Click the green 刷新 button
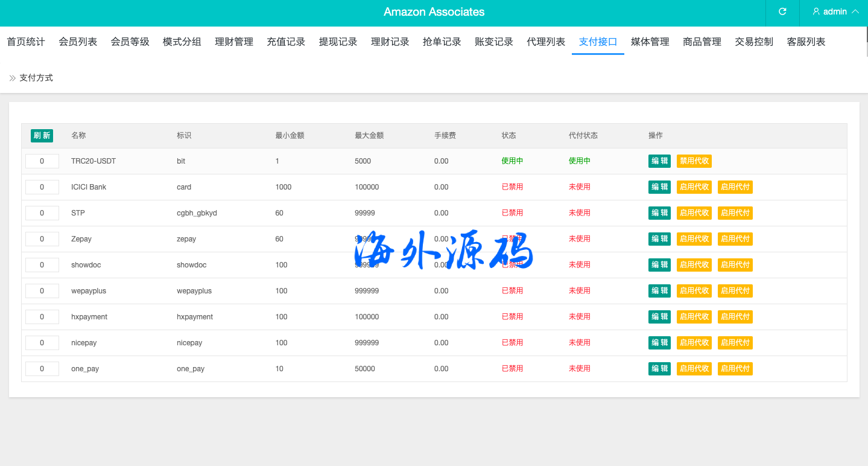Screen dimensions: 868x466 pyautogui.click(x=42, y=136)
